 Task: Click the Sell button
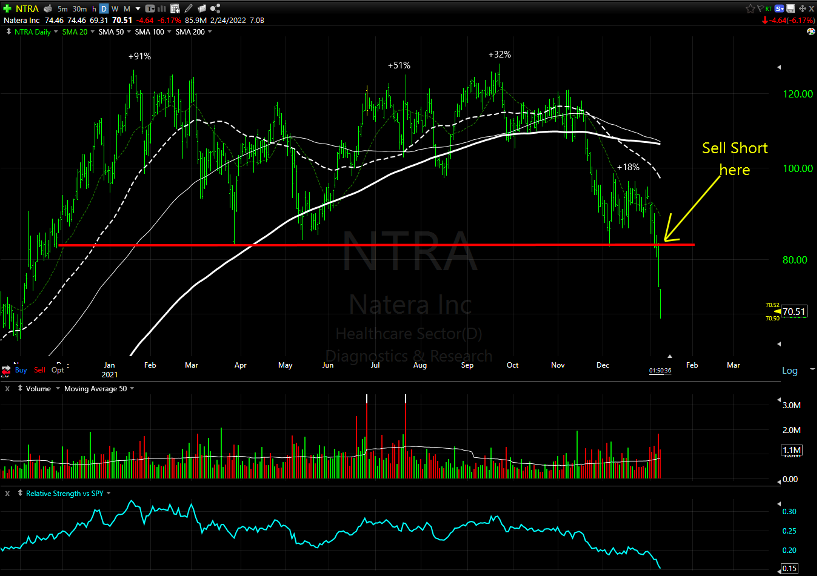pyautogui.click(x=40, y=370)
